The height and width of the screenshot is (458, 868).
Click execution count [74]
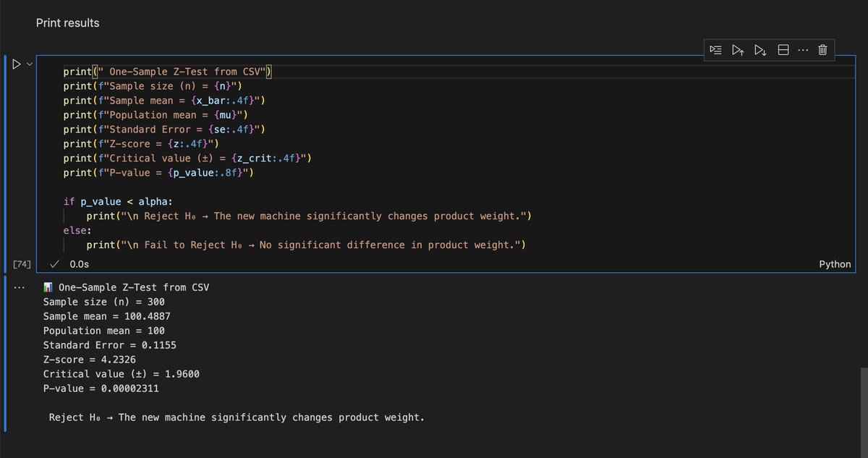click(22, 264)
